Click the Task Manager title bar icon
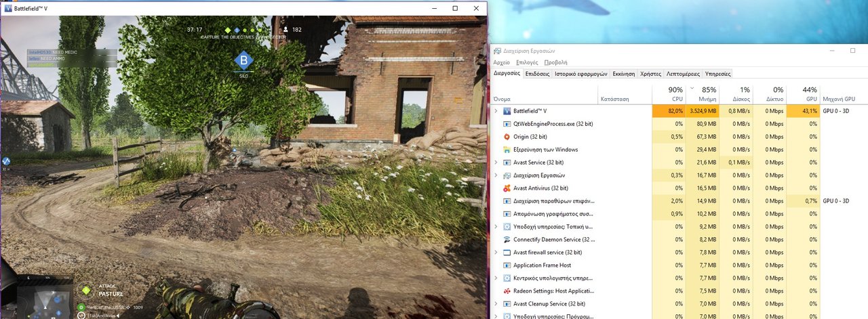868x319 pixels. coord(498,51)
